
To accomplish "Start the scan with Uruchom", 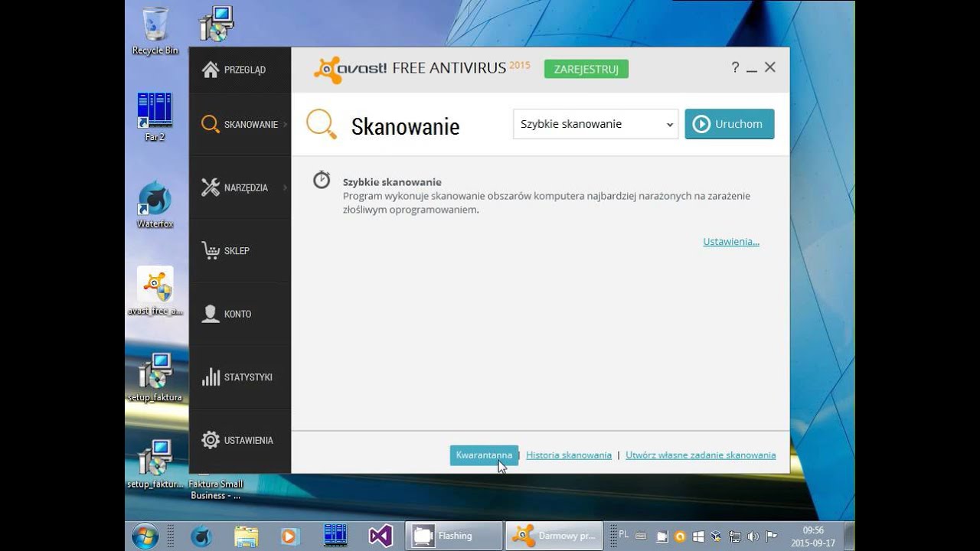I will click(x=730, y=124).
